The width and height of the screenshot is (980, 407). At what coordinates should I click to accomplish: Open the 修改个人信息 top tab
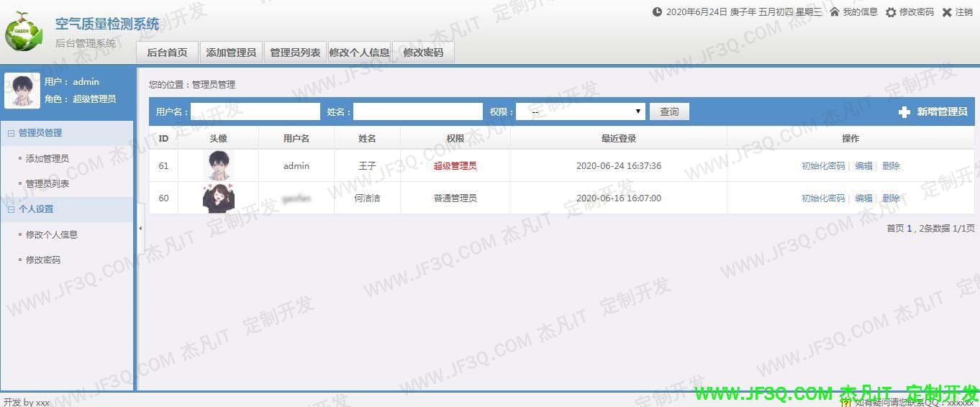(360, 52)
